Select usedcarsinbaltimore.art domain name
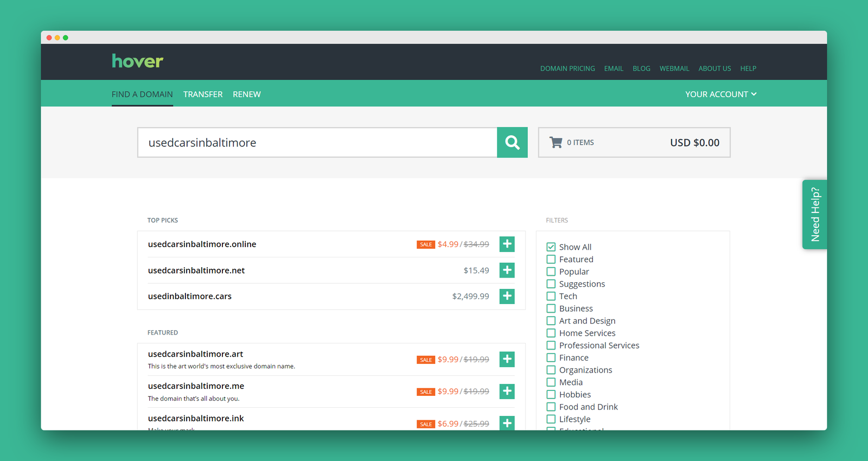This screenshot has height=461, width=868. pos(195,354)
